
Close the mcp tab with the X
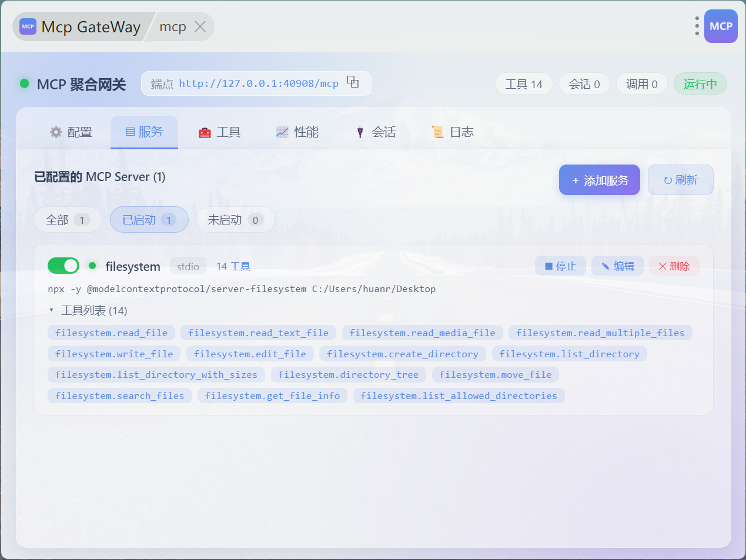click(x=200, y=26)
